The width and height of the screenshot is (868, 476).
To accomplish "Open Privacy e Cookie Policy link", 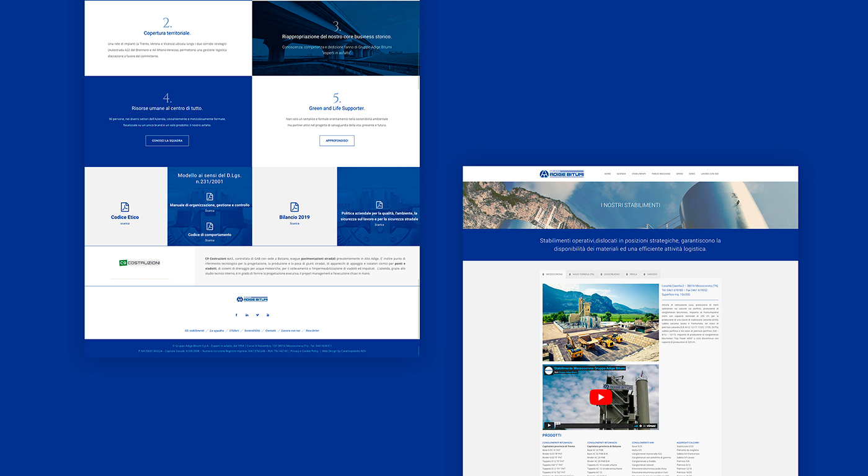I will pyautogui.click(x=304, y=351).
